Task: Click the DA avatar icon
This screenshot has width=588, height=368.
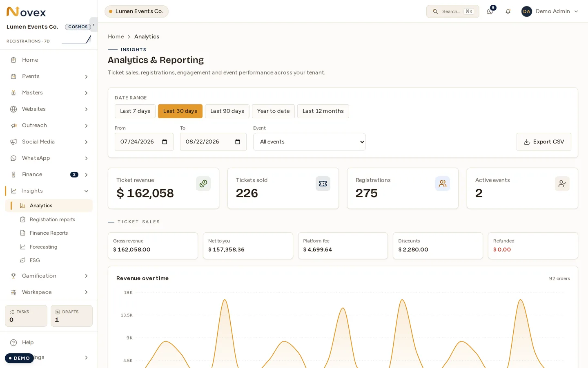Action: (527, 11)
